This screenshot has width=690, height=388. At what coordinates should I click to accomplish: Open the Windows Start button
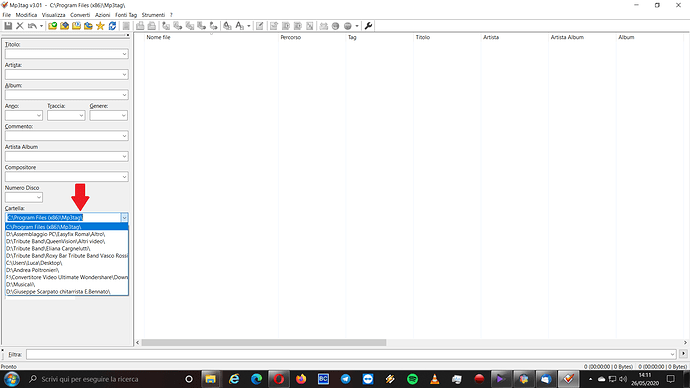[11, 379]
